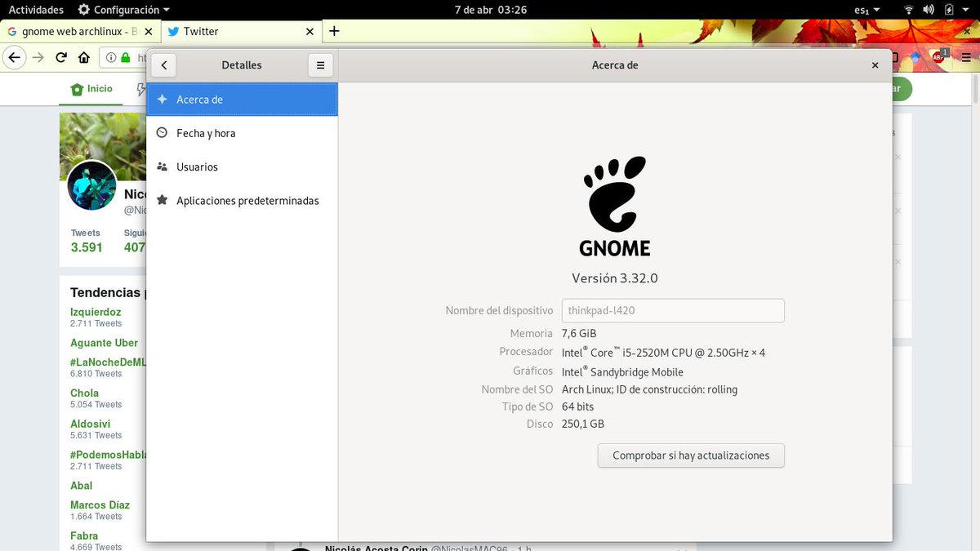This screenshot has height=551, width=980.
Task: Select the clock icon next to Fecha y hora
Action: (x=162, y=133)
